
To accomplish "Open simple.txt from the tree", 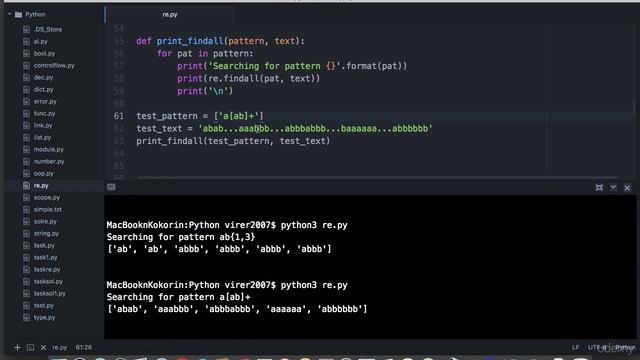I will pos(47,209).
